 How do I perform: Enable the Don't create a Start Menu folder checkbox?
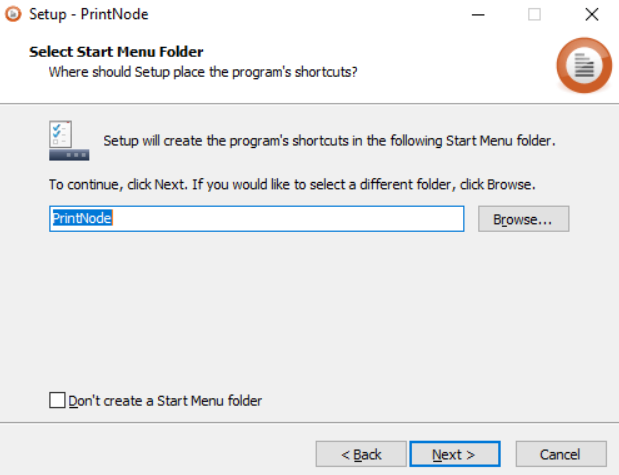[x=57, y=401]
